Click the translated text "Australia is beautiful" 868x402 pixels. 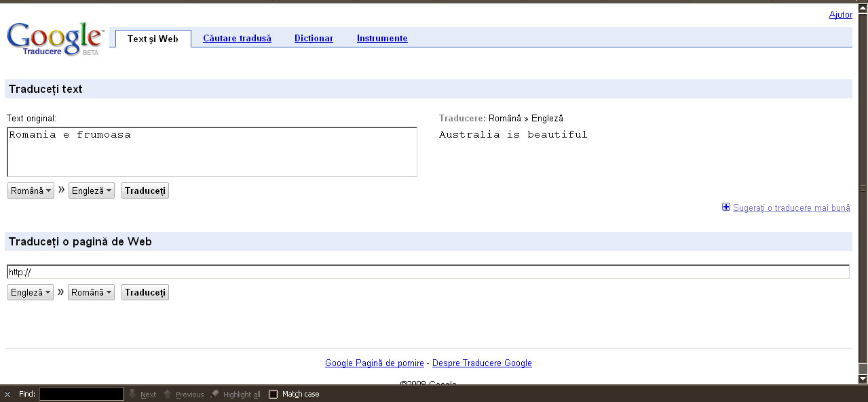513,135
